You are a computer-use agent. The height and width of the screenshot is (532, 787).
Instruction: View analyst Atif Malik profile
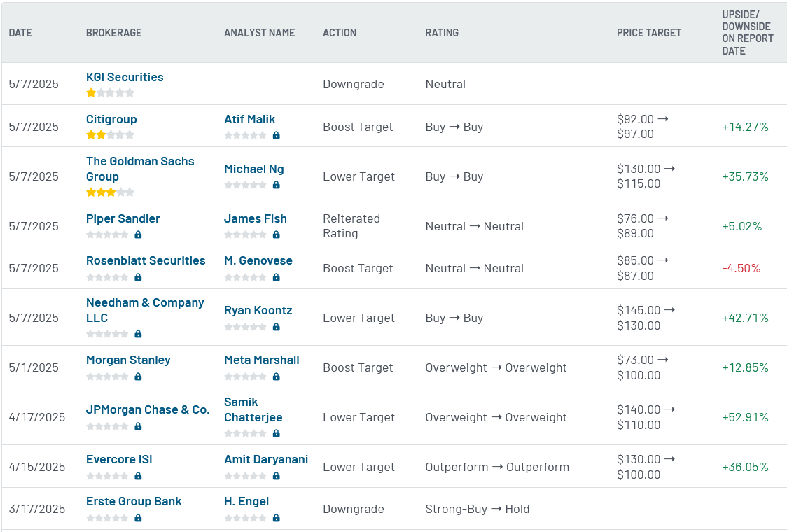point(249,120)
